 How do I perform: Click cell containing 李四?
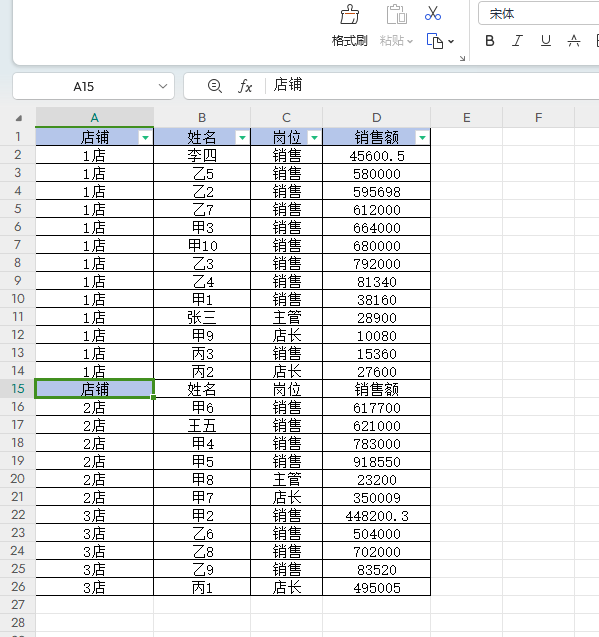pos(202,155)
